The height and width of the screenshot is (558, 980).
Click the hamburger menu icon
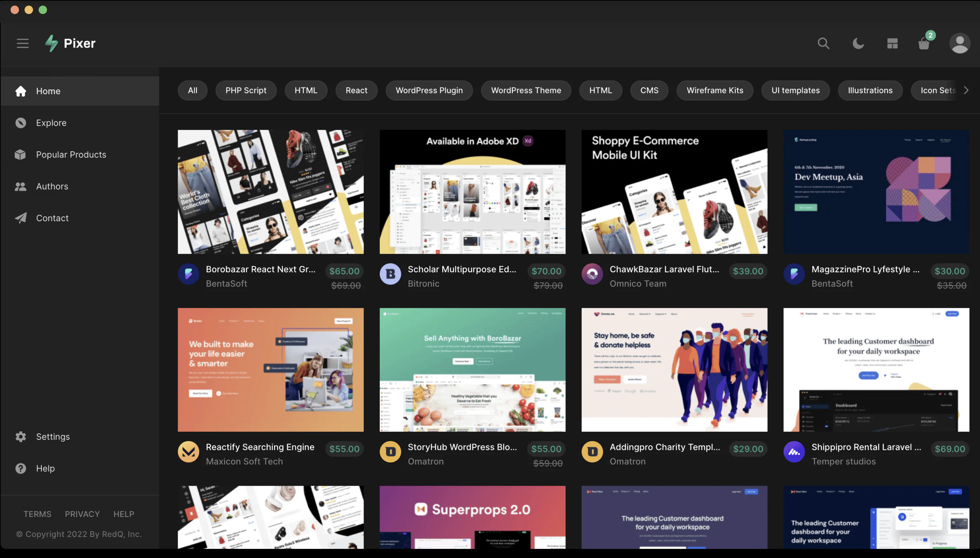22,42
